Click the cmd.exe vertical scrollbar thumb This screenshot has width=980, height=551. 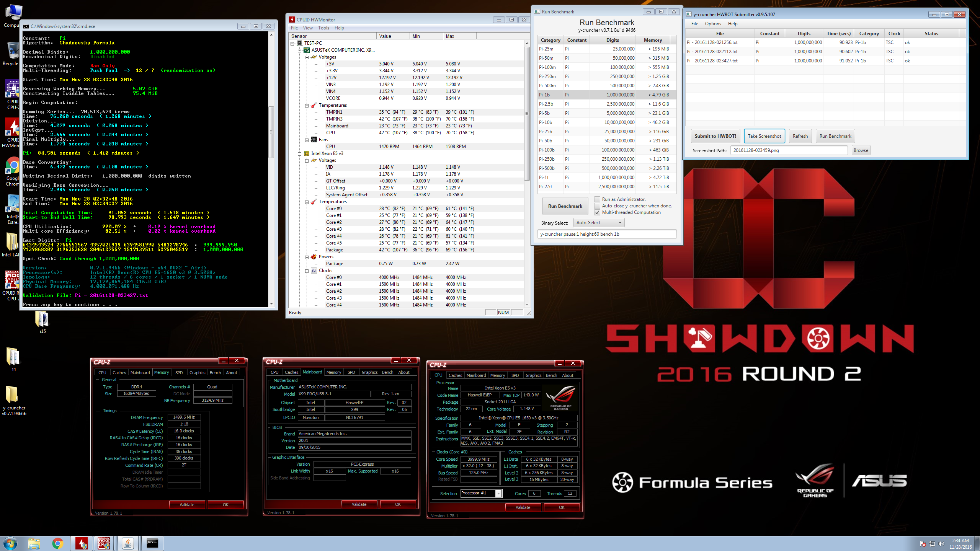click(271, 132)
